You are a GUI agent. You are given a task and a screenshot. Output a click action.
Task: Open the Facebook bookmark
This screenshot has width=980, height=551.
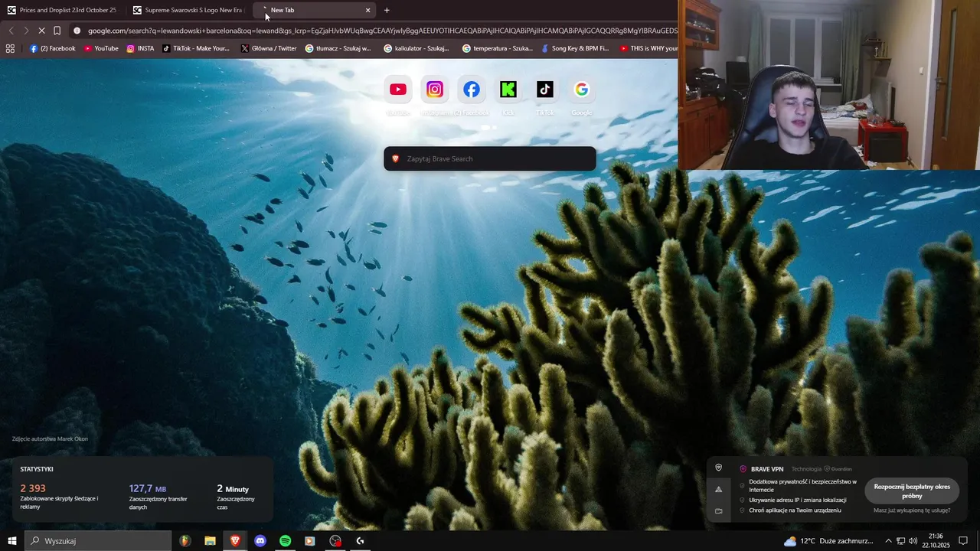point(52,48)
